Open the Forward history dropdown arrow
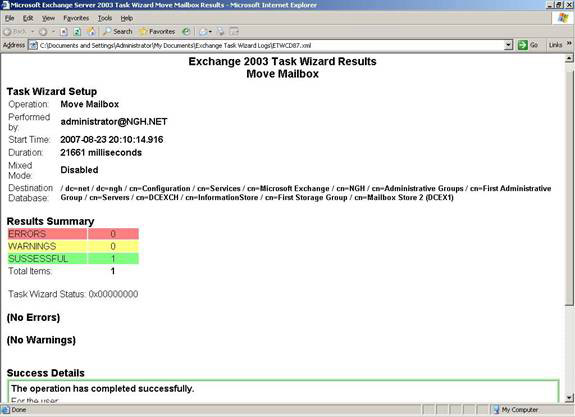 pos(54,32)
